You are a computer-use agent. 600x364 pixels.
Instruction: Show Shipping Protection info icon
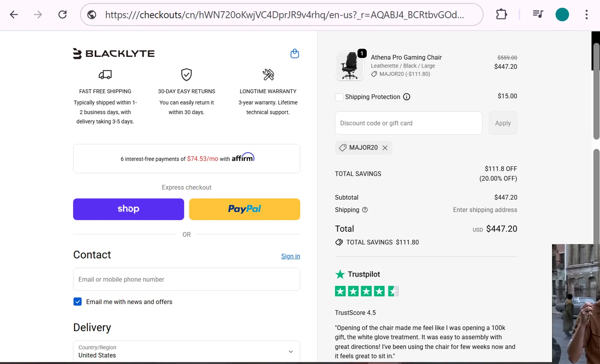tap(406, 97)
